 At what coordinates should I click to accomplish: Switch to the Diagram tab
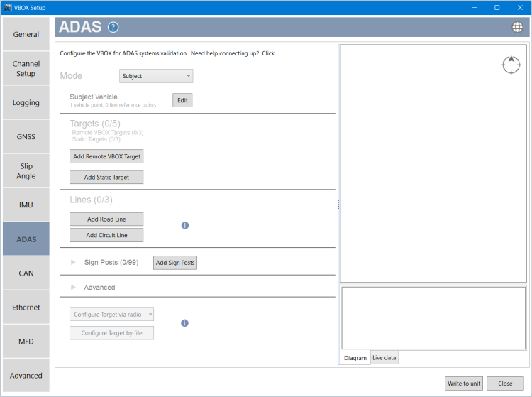(355, 358)
